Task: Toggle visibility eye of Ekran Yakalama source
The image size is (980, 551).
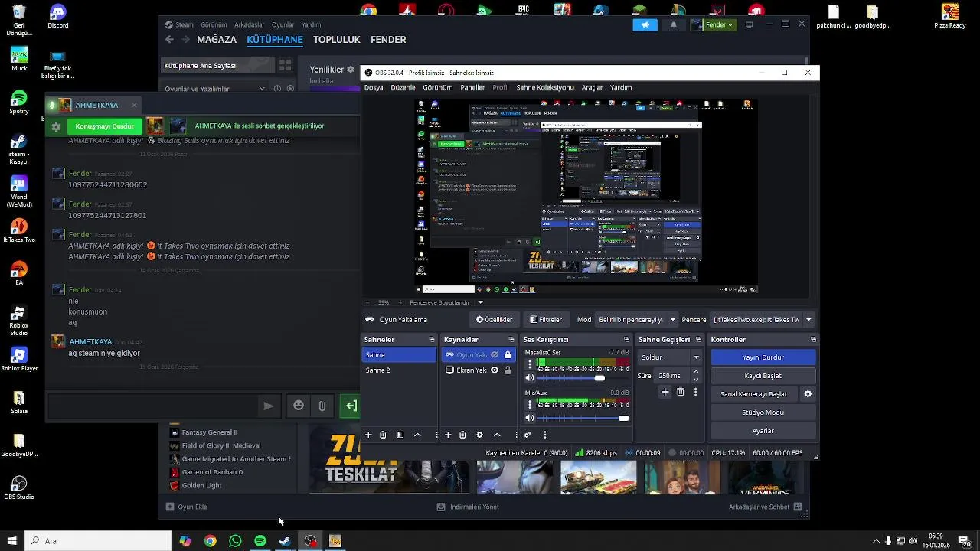Action: (495, 370)
